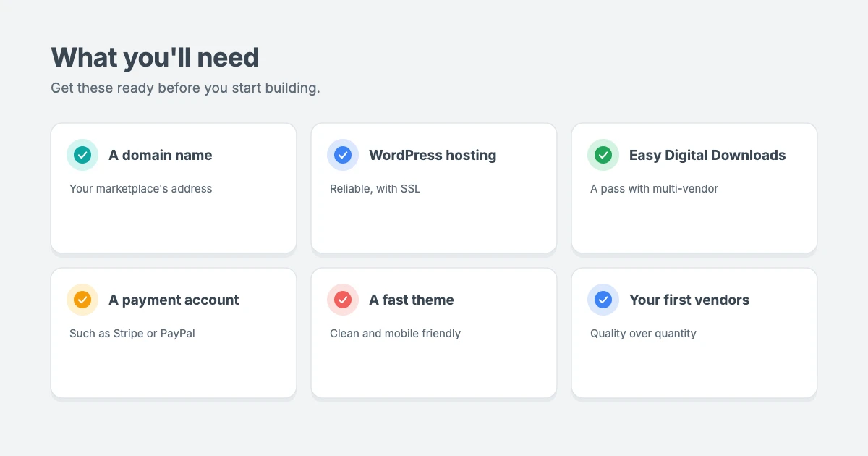Click the text 'Quality over quantity'
Image resolution: width=868 pixels, height=456 pixels.
(643, 334)
